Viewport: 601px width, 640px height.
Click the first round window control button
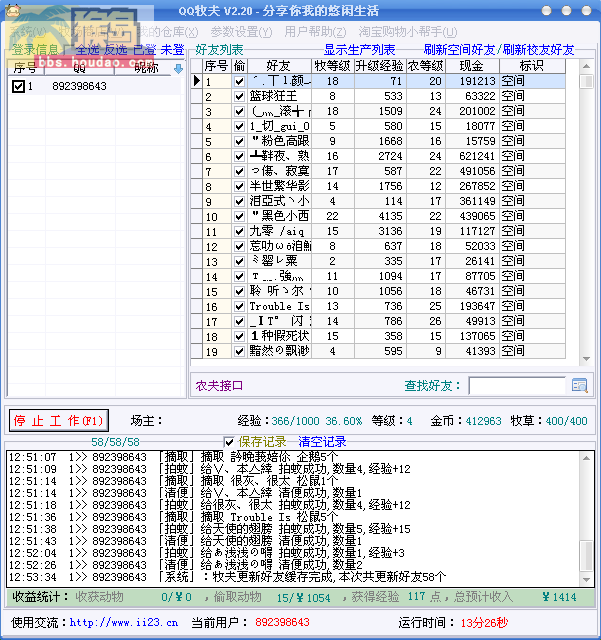(x=546, y=11)
